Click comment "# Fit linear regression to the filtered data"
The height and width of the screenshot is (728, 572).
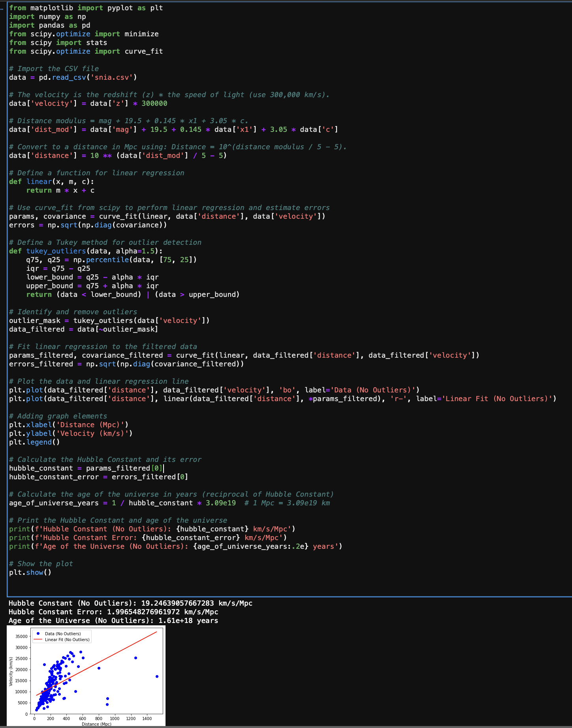[x=103, y=347]
